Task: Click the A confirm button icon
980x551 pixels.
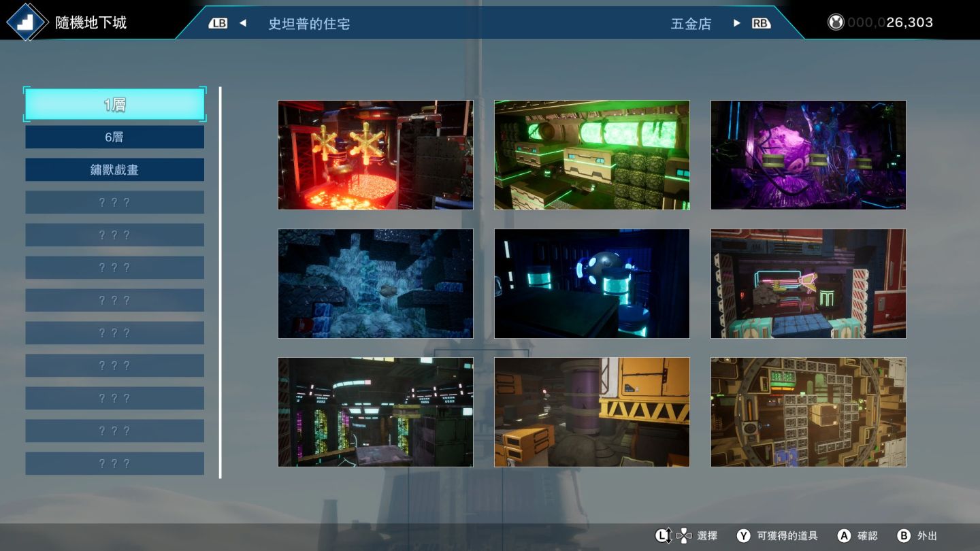Action: tap(844, 536)
